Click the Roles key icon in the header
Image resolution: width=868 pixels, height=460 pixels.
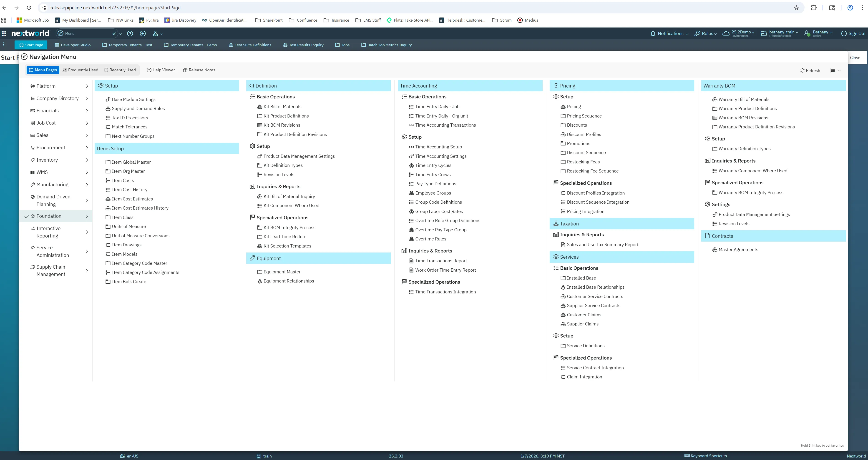click(x=697, y=33)
